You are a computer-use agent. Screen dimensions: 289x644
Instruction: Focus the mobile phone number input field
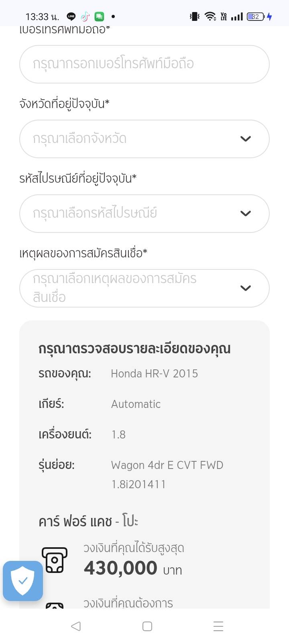tap(144, 64)
